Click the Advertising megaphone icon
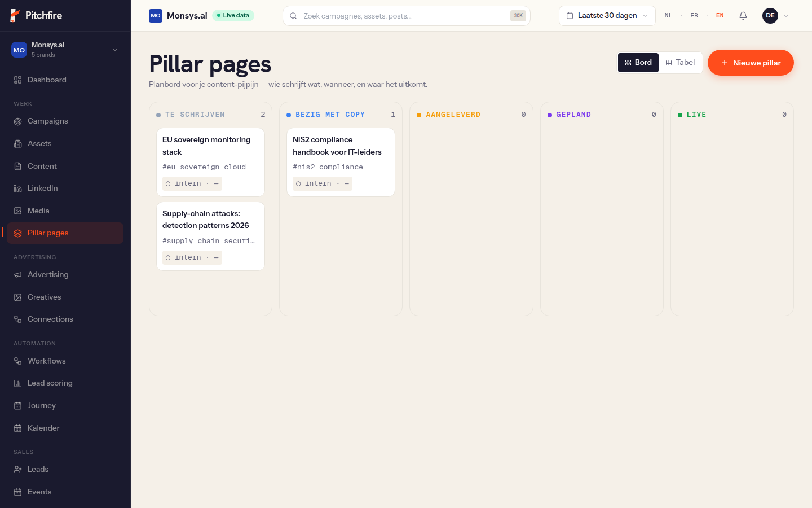 (18, 275)
